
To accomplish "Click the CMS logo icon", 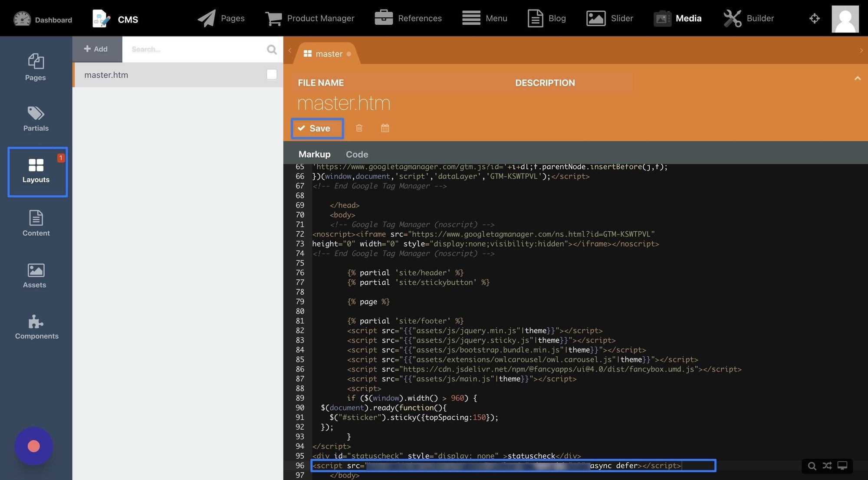I will (102, 19).
